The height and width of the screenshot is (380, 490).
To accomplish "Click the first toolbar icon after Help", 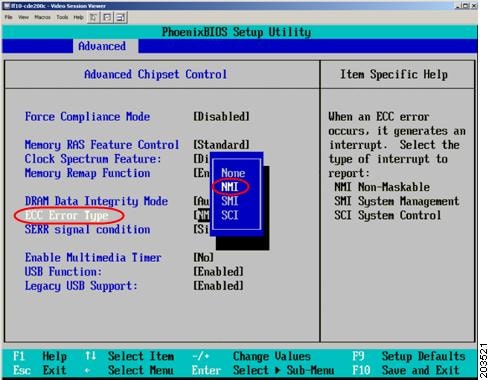I will click(x=93, y=17).
